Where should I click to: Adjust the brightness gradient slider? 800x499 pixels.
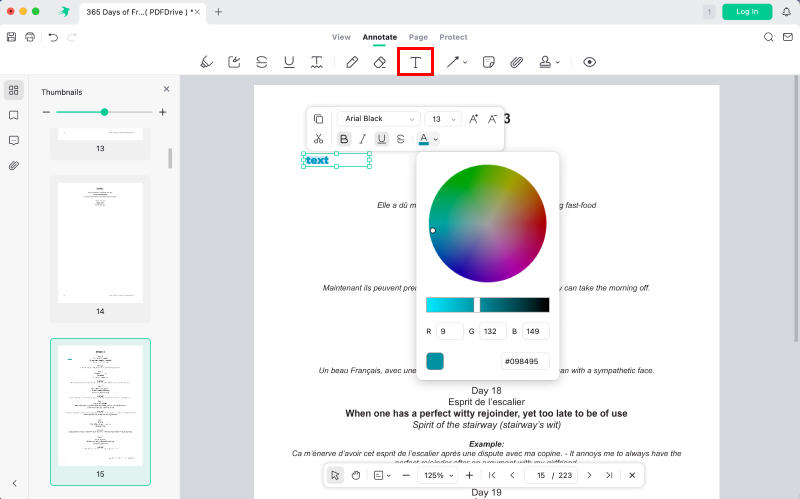click(487, 305)
